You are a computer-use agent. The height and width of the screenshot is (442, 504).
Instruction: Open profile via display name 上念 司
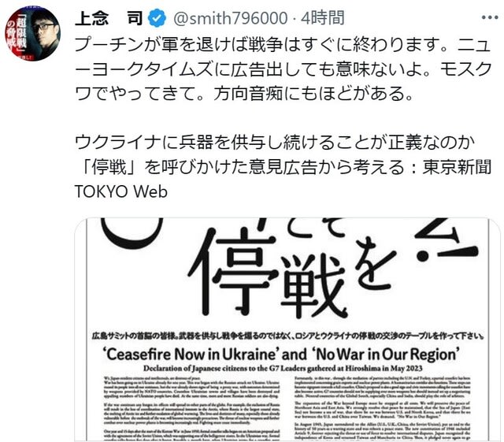109,18
